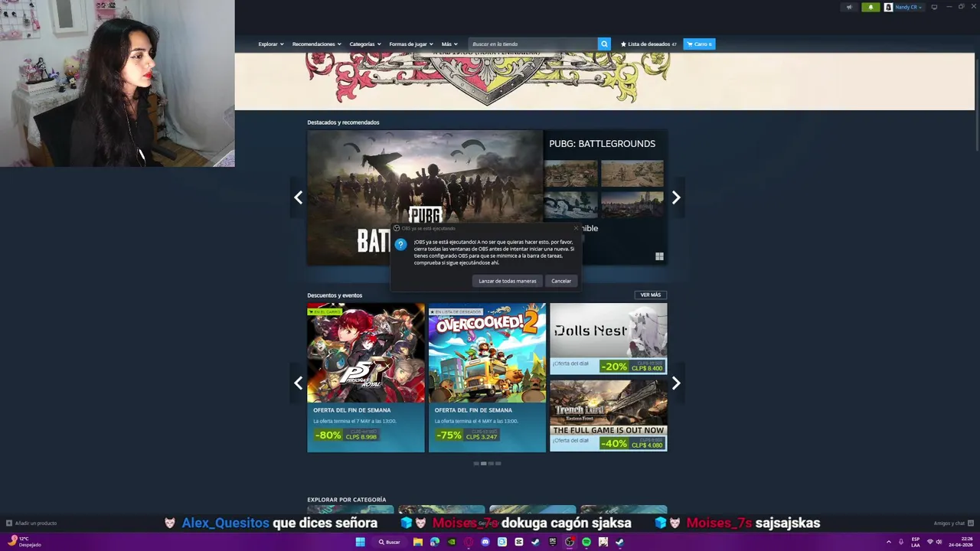Click the -75% CLP$ 3.247 price on Overcooked 2
The width and height of the screenshot is (980, 551).
pos(468,435)
